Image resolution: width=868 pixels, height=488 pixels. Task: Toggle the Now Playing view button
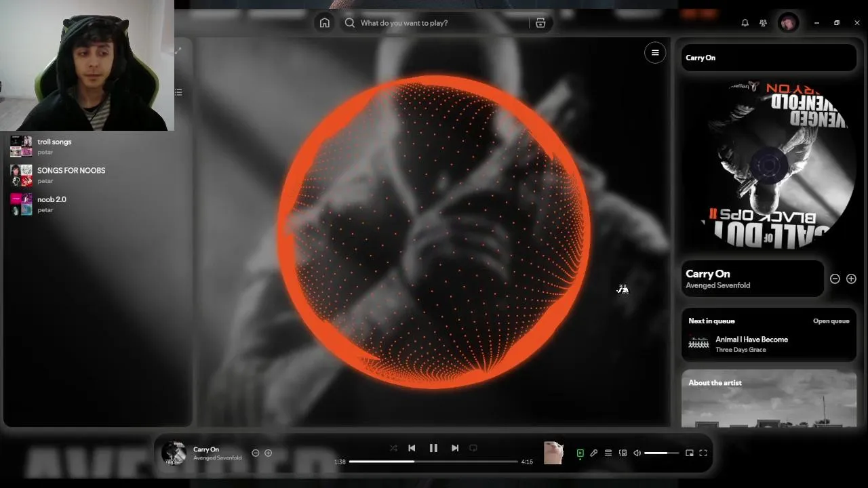(580, 453)
